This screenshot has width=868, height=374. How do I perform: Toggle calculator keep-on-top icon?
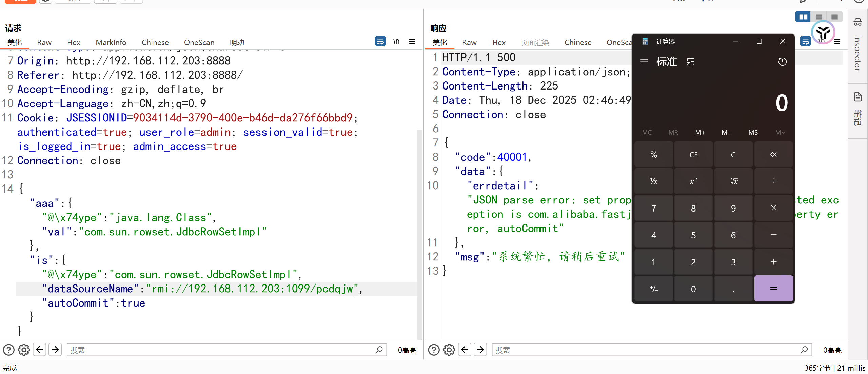tap(691, 62)
